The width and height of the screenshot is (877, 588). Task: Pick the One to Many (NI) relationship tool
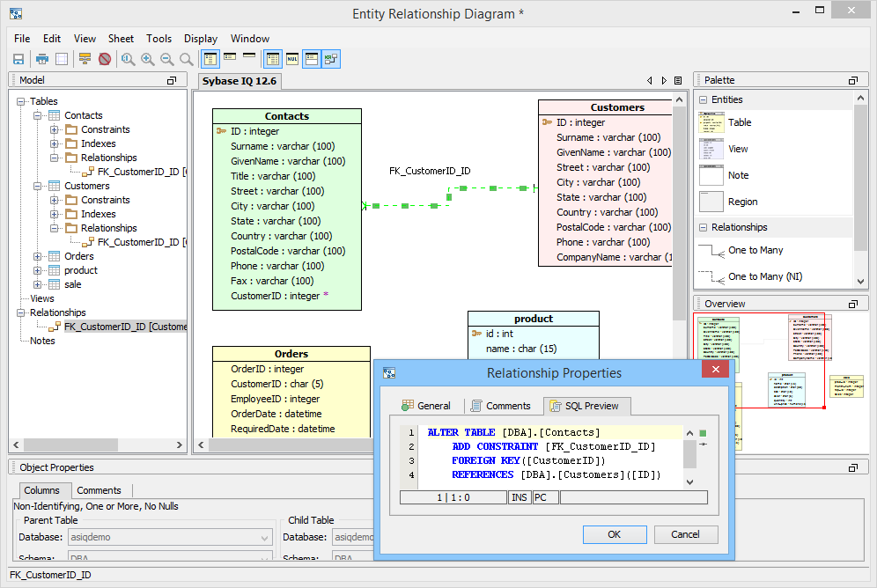750,276
